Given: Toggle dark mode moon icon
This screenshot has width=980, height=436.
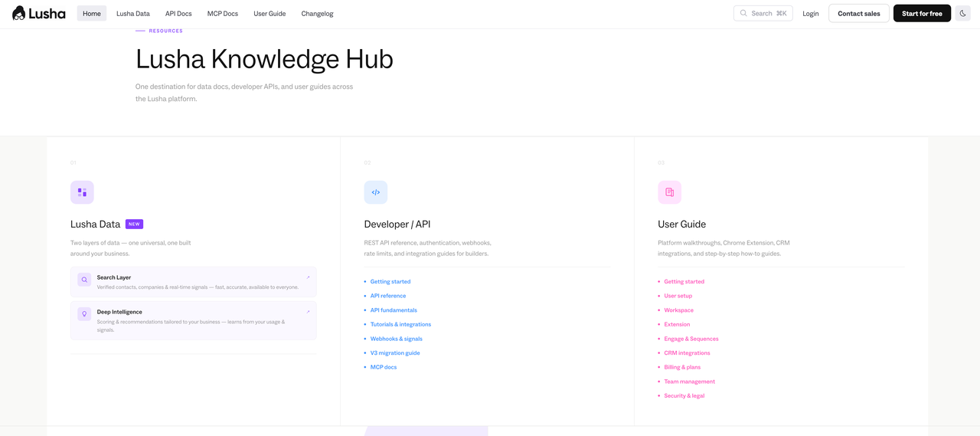Looking at the screenshot, I should pyautogui.click(x=962, y=13).
